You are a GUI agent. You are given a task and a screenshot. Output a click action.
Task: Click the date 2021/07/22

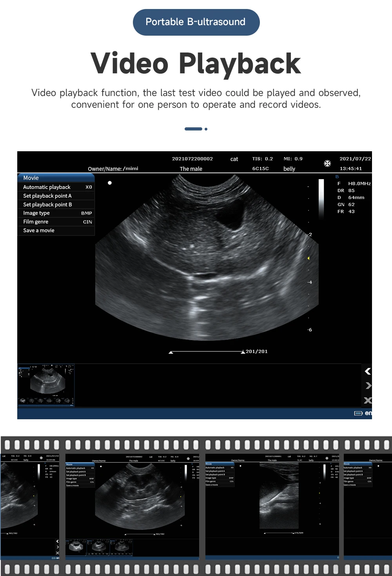pos(355,159)
